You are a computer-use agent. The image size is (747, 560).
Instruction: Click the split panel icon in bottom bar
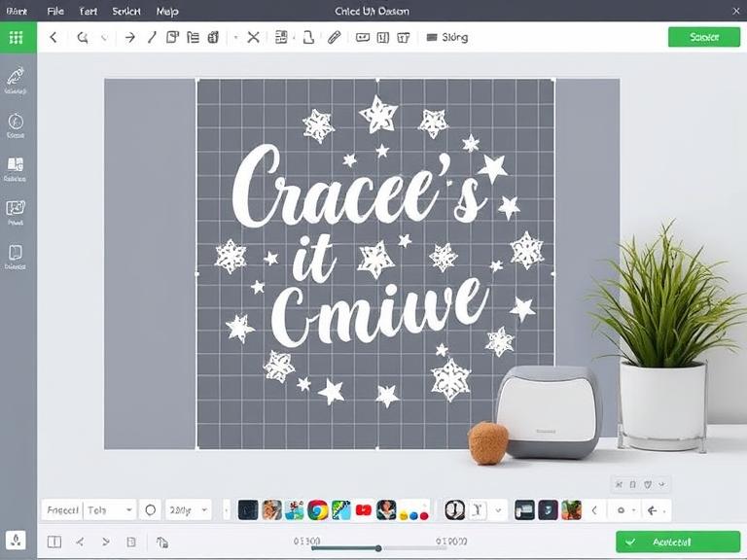click(54, 542)
